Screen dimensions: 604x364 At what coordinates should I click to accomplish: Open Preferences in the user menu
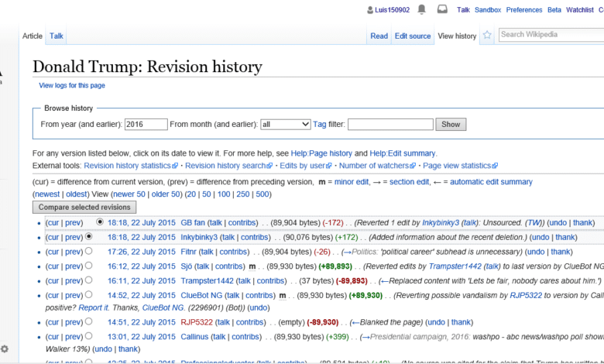[524, 10]
